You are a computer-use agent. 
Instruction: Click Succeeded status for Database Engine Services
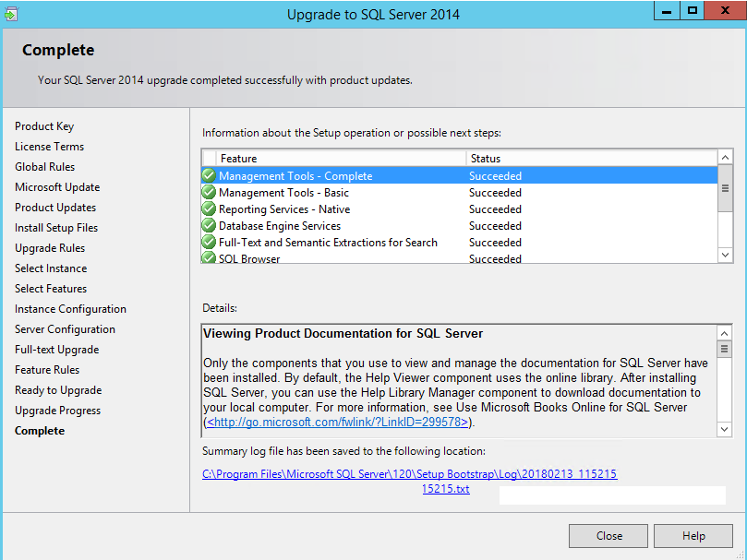495,226
